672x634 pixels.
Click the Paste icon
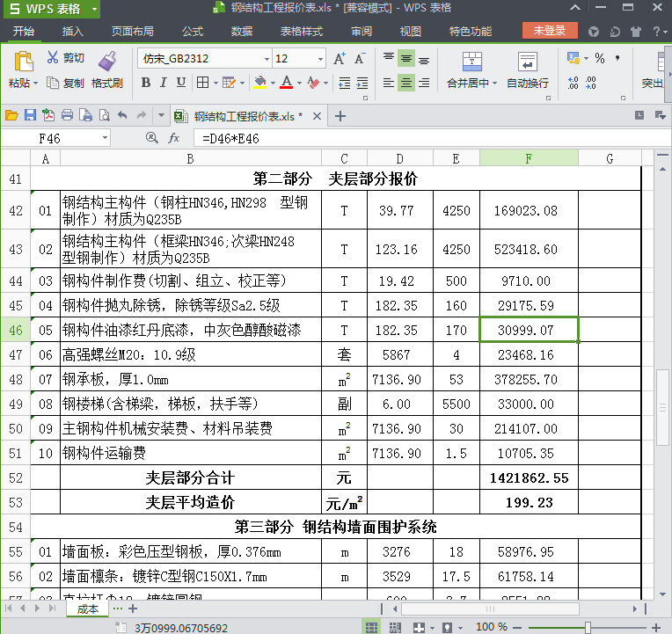click(24, 62)
